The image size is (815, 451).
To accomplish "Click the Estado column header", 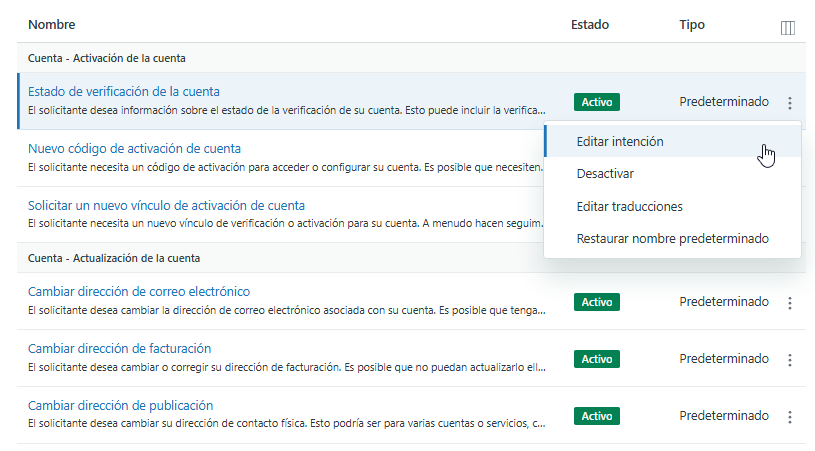I will (589, 24).
